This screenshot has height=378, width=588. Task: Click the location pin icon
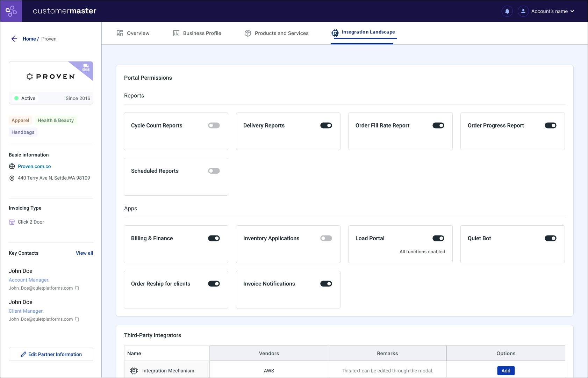tap(12, 178)
